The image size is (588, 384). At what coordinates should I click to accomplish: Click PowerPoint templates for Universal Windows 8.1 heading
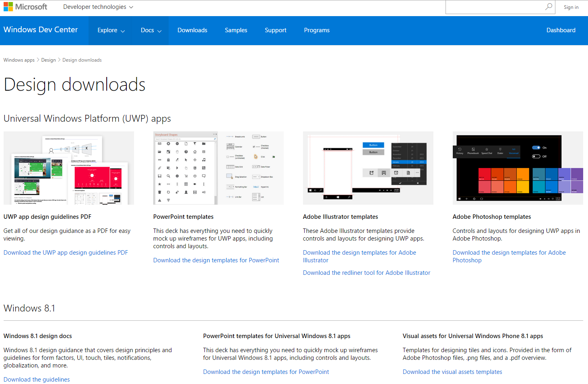[277, 336]
